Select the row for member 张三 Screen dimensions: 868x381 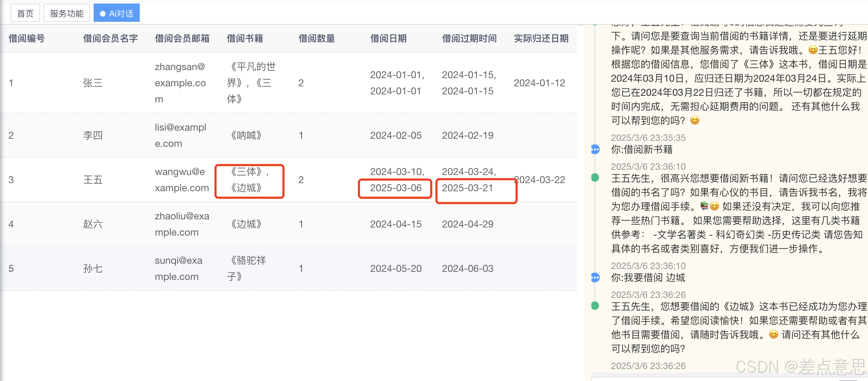pyautogui.click(x=93, y=83)
